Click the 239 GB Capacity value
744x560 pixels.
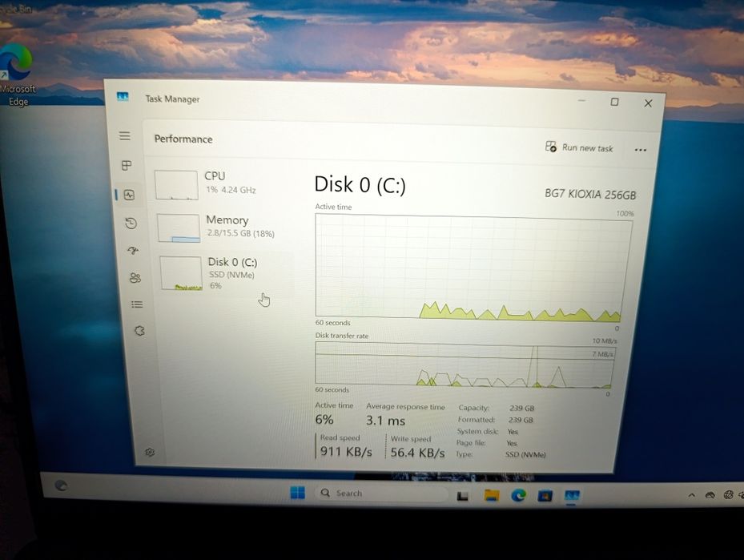pyautogui.click(x=522, y=408)
